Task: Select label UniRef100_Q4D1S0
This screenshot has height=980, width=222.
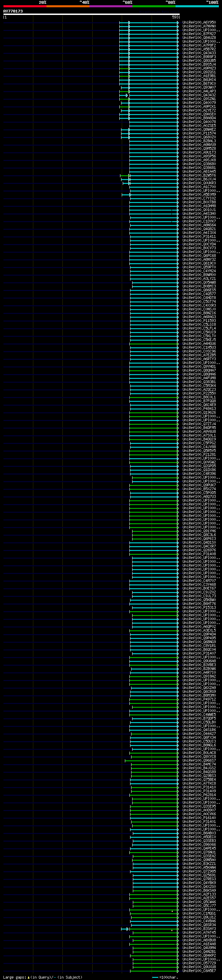Action: click(199, 543)
